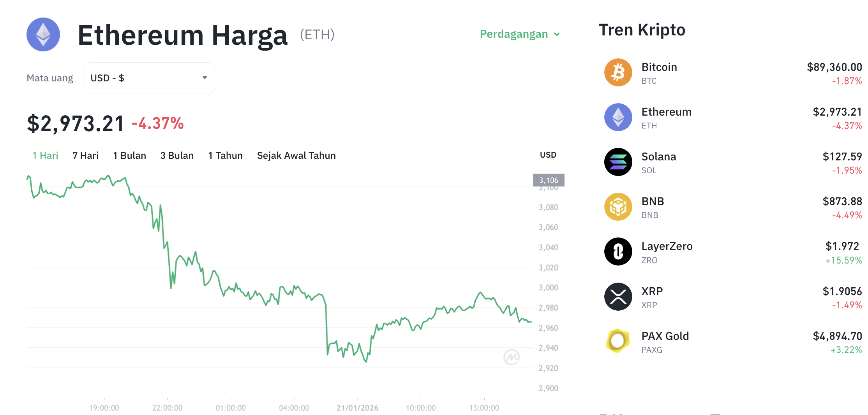Open the 1 Tahun chart range

[225, 155]
